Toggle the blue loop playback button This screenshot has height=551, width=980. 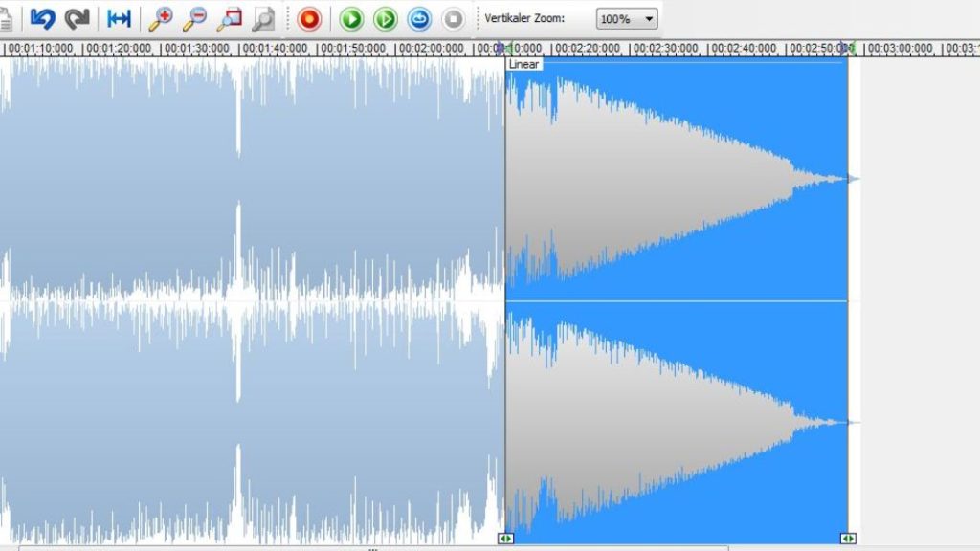click(x=419, y=19)
